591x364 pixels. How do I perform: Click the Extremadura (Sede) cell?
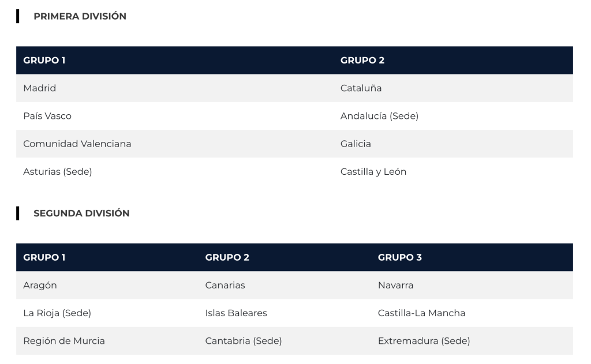click(424, 340)
